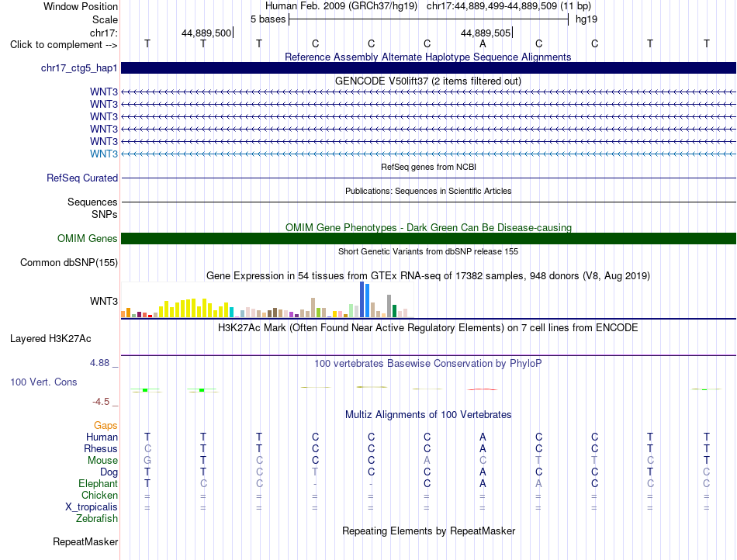Select the Rhesus species label
The image size is (737, 560).
101,448
